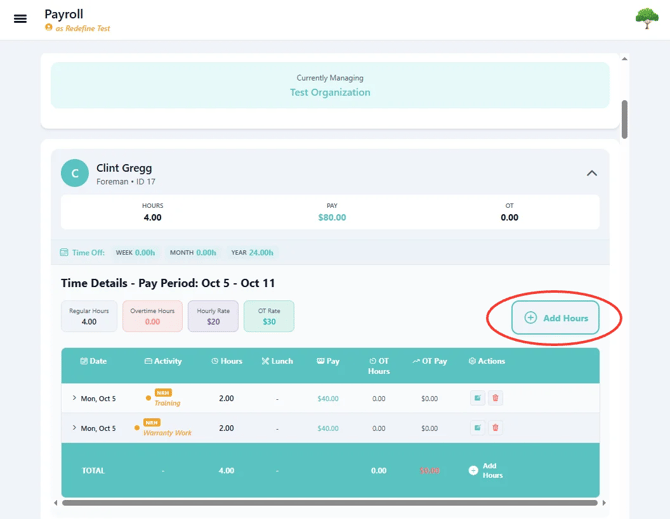Click the plus circle icon in the total row
Image resolution: width=670 pixels, height=519 pixels.
point(473,470)
